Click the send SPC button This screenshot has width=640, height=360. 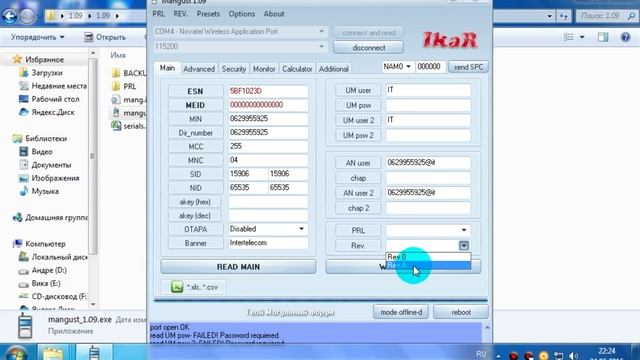pos(468,67)
